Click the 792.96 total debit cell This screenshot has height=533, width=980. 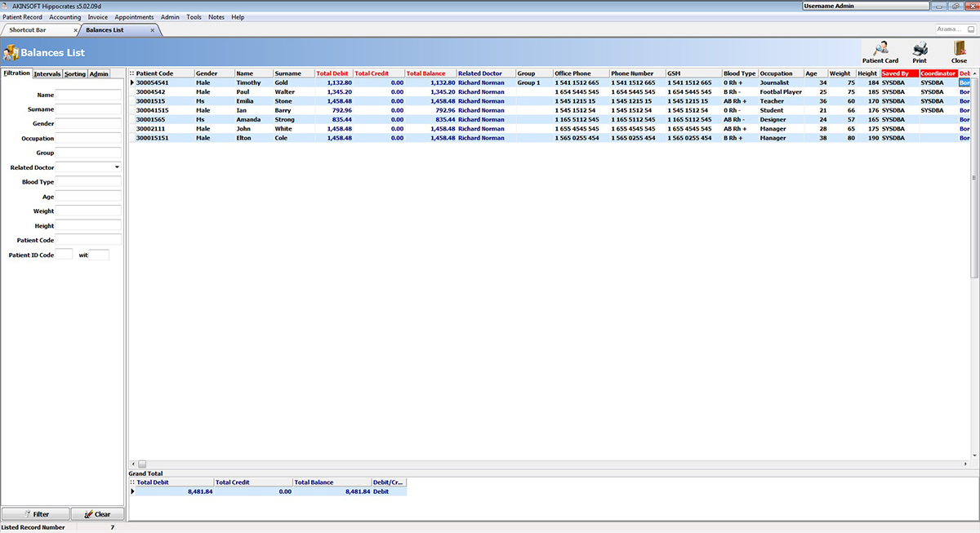pos(334,110)
